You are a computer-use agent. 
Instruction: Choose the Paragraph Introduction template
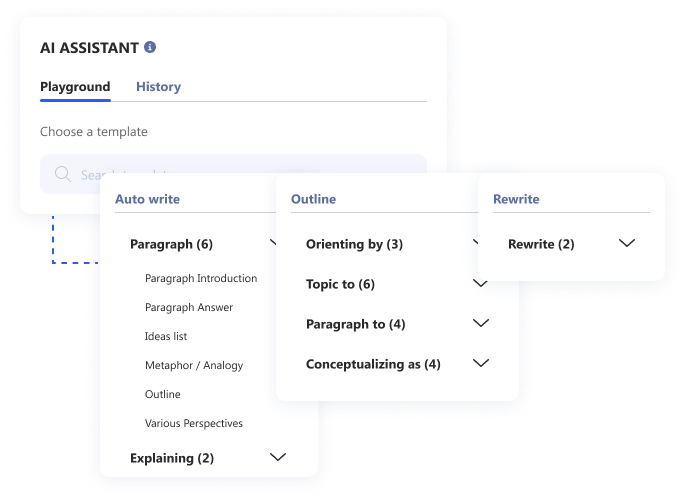click(201, 279)
